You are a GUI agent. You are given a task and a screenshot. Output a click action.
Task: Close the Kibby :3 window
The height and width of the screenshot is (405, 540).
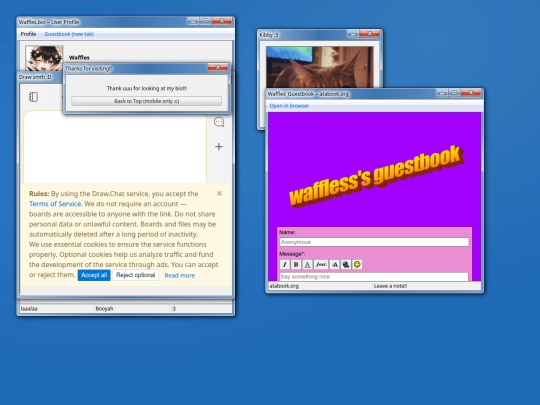point(370,34)
